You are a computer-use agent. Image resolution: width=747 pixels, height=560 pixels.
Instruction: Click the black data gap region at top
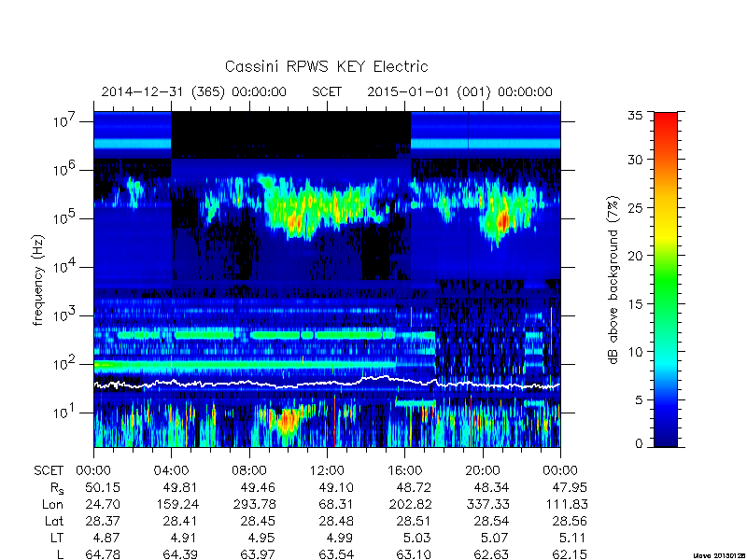[290, 135]
